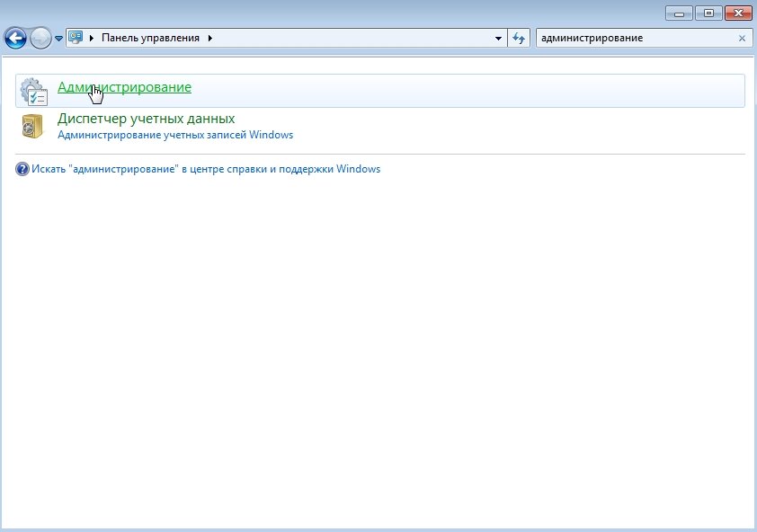
Task: Click blue question mark help icon
Action: pyautogui.click(x=22, y=169)
